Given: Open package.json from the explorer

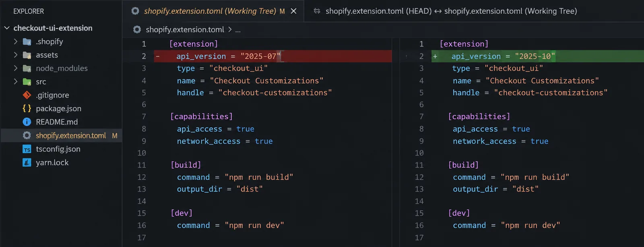Looking at the screenshot, I should coord(58,108).
